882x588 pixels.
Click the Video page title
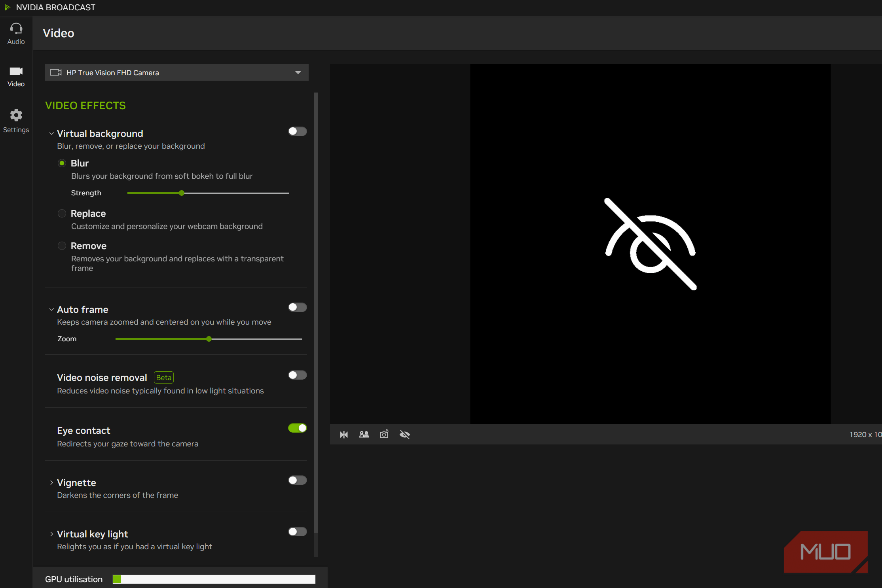[59, 33]
